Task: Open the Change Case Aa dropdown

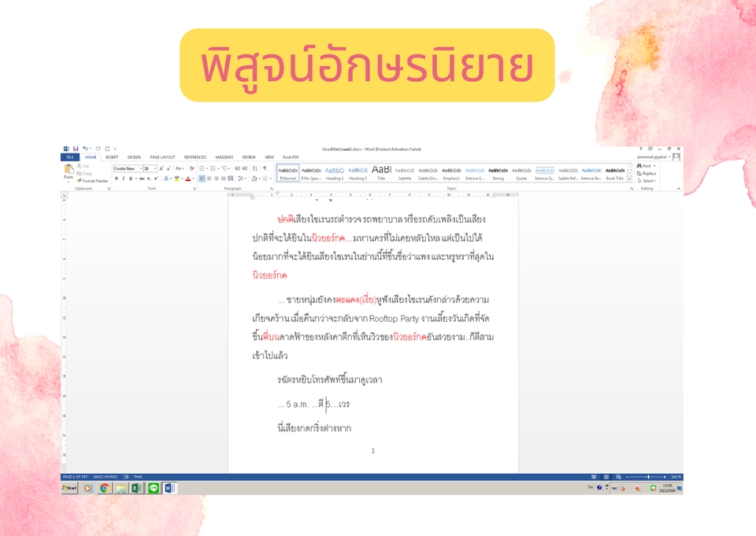Action: point(180,168)
